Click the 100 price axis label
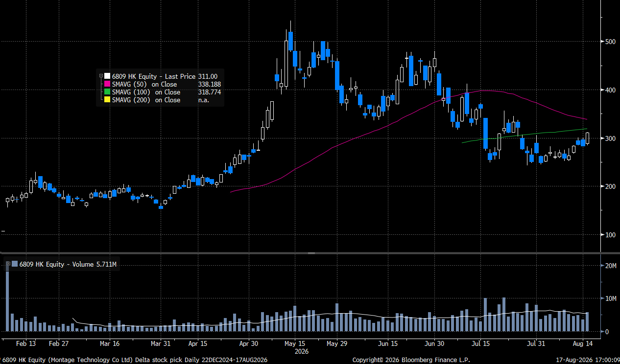Image resolution: width=620 pixels, height=364 pixels. tap(610, 235)
